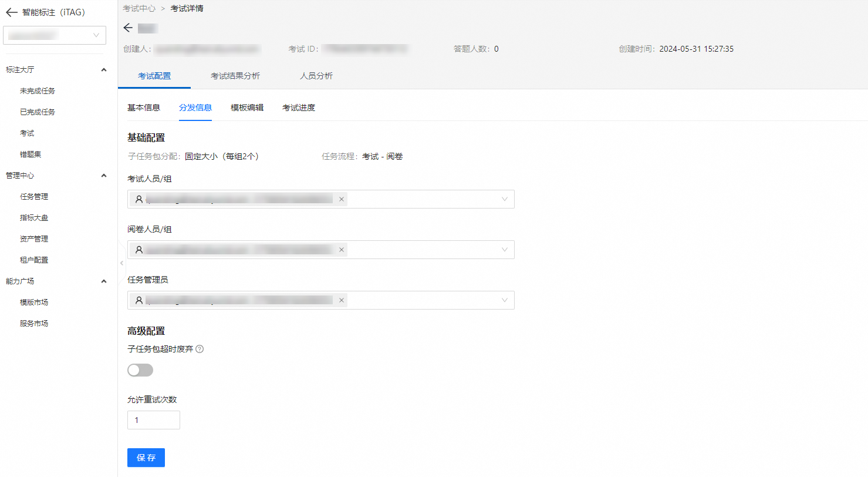Remove the user tag in 考试人员/组
The image size is (868, 477).
[x=341, y=199]
